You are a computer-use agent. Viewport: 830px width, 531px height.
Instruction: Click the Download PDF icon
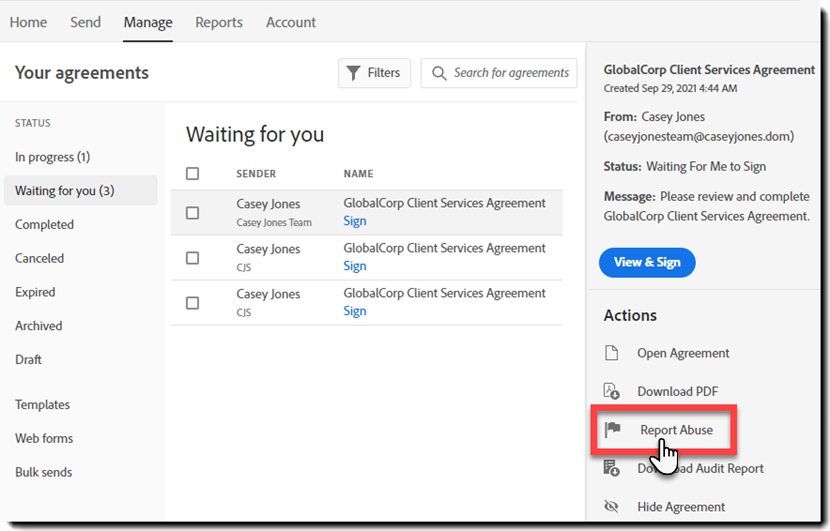point(612,391)
